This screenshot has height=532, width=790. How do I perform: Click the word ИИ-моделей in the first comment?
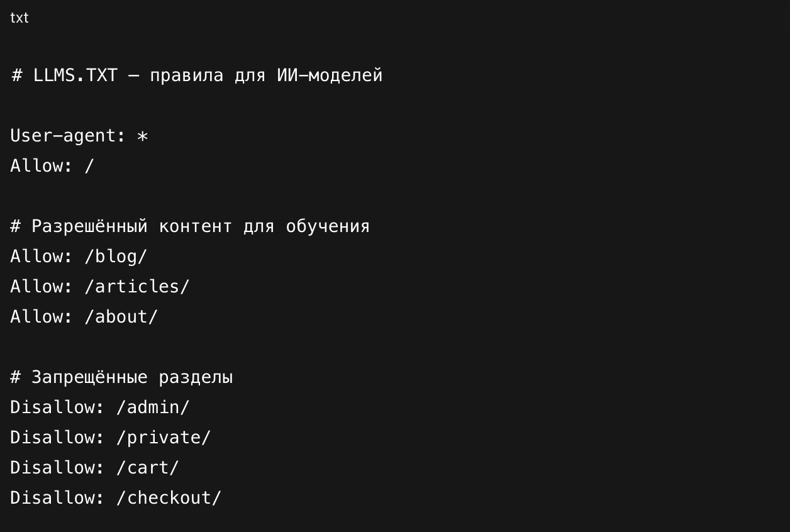(329, 75)
